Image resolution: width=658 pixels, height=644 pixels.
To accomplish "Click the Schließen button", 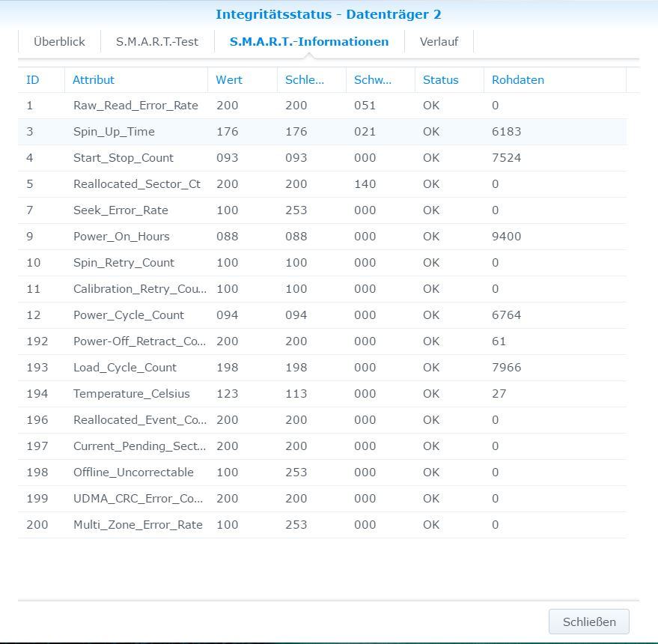I will (x=589, y=622).
